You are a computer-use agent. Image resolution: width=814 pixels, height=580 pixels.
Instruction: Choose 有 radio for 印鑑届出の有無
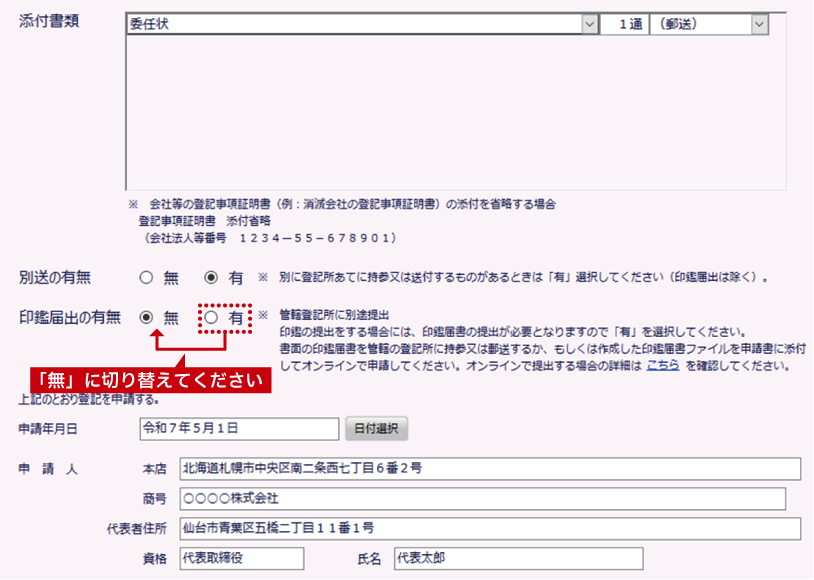[x=211, y=317]
